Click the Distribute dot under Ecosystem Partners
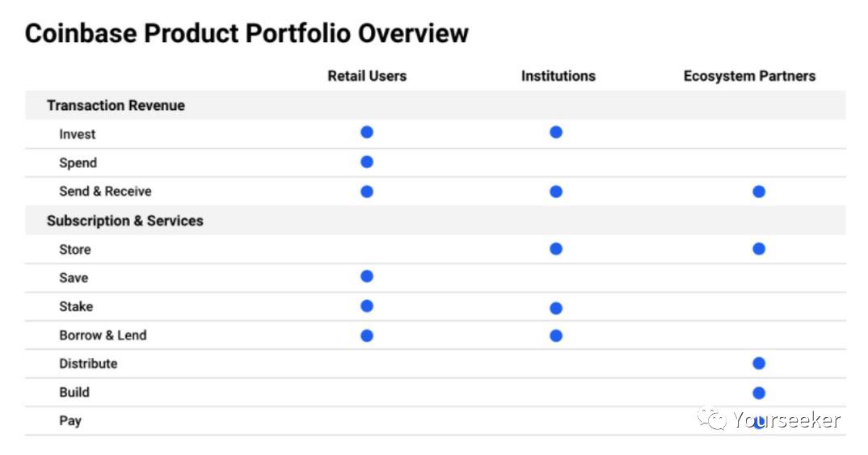868x455 pixels. pos(759,364)
